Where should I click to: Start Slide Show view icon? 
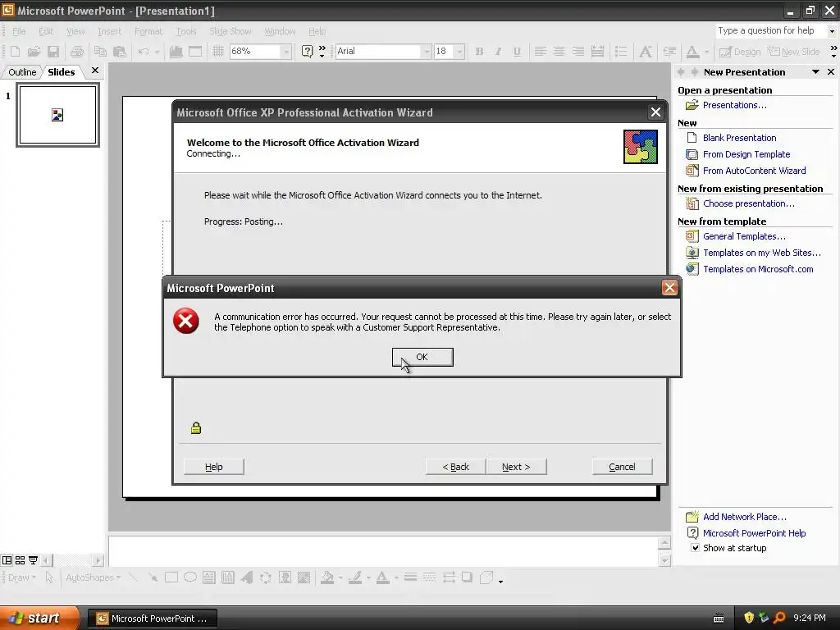33,560
